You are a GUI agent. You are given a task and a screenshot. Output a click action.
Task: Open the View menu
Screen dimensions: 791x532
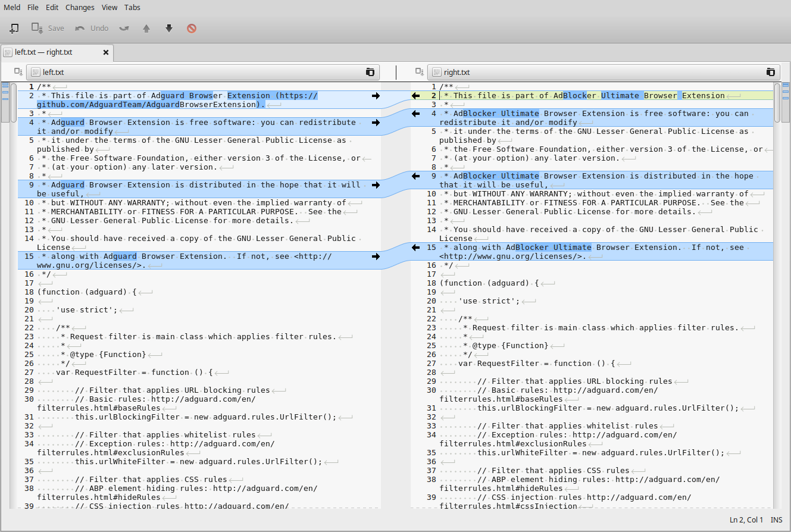[110, 7]
